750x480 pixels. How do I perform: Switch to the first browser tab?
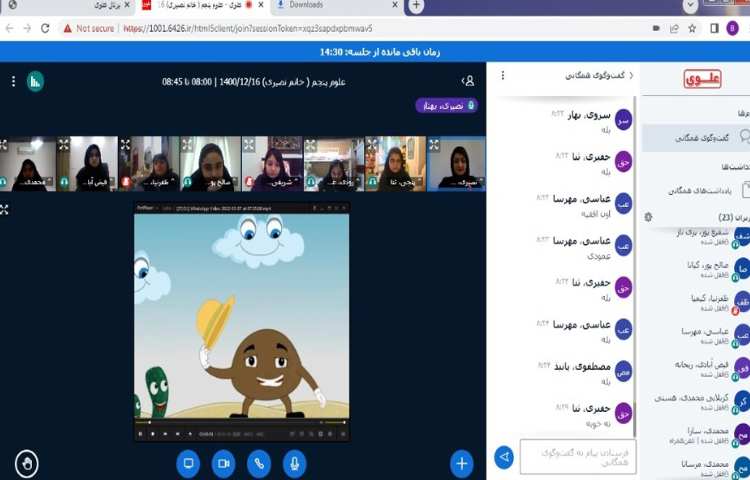click(x=67, y=6)
